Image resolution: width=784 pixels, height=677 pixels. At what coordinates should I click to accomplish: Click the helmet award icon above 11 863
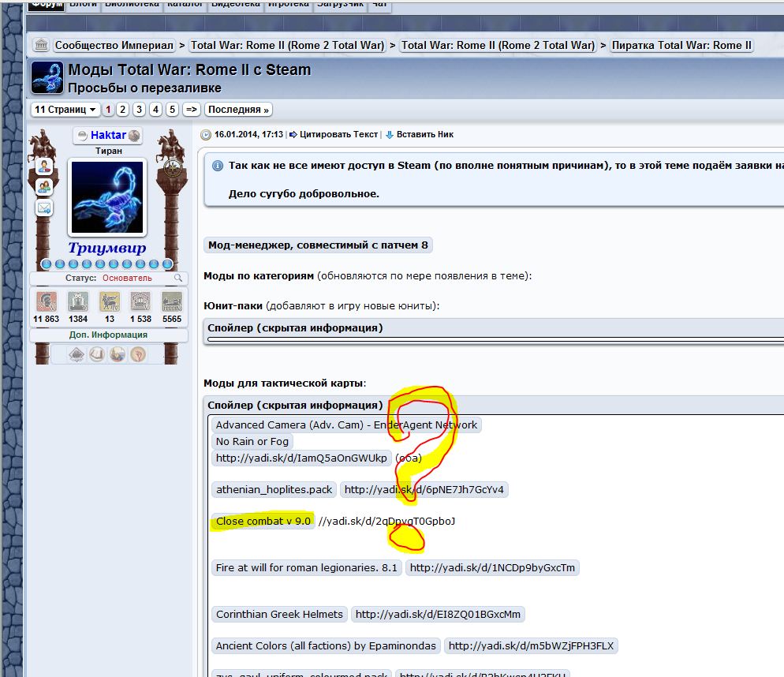pos(46,301)
